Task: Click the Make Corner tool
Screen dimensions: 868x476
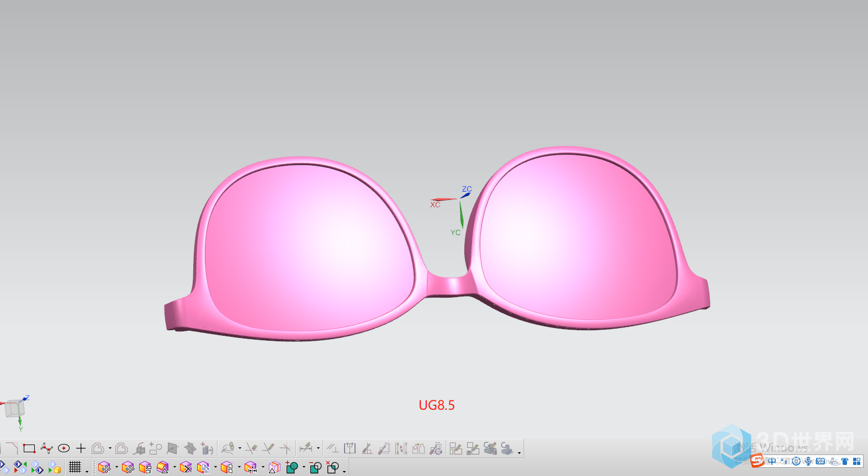Action: pos(285,448)
